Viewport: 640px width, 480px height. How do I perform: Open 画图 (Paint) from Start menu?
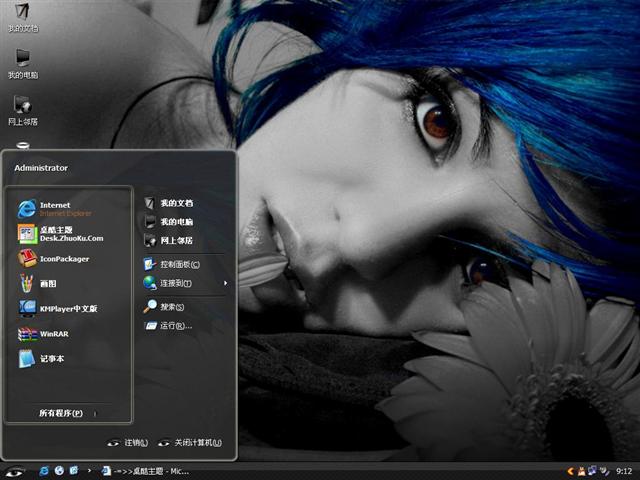[47, 284]
